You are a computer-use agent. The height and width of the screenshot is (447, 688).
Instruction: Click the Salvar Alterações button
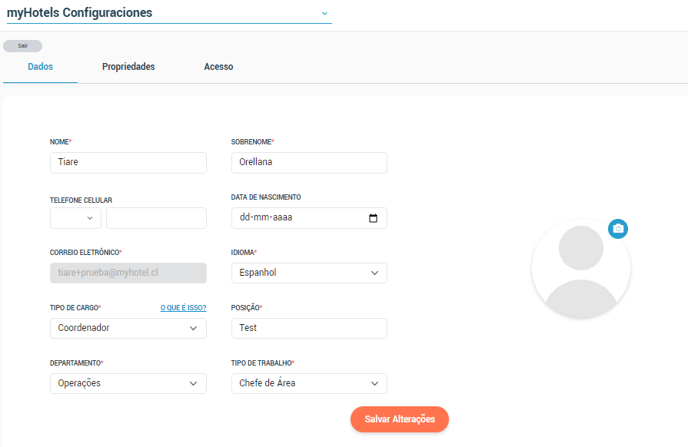click(x=400, y=419)
